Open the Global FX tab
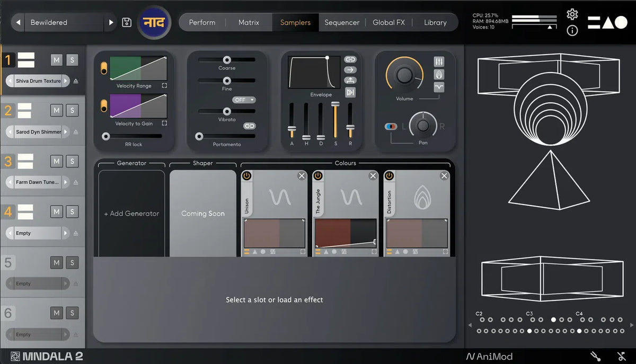This screenshot has width=636, height=364. pyautogui.click(x=388, y=22)
